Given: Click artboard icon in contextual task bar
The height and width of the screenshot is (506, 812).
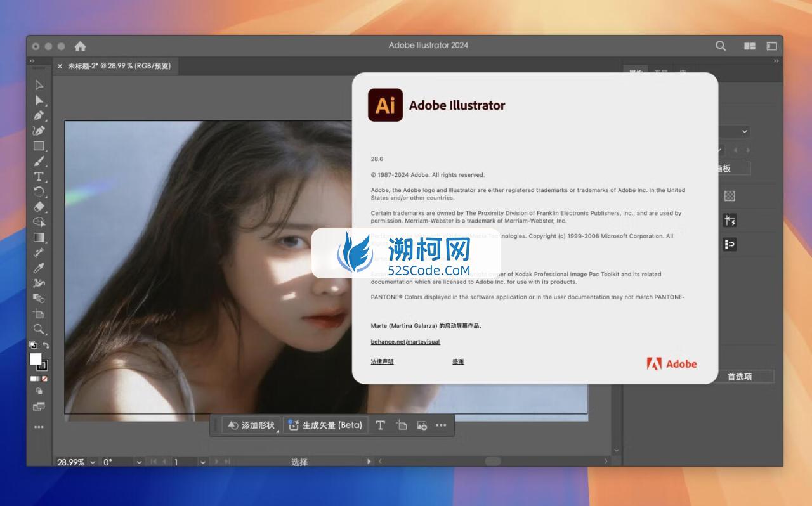Looking at the screenshot, I should pyautogui.click(x=401, y=425).
